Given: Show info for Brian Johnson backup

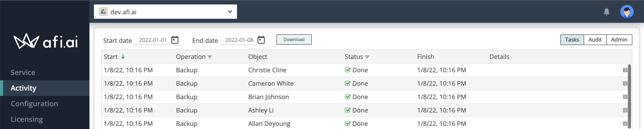Looking at the screenshot, I should click(x=625, y=97).
